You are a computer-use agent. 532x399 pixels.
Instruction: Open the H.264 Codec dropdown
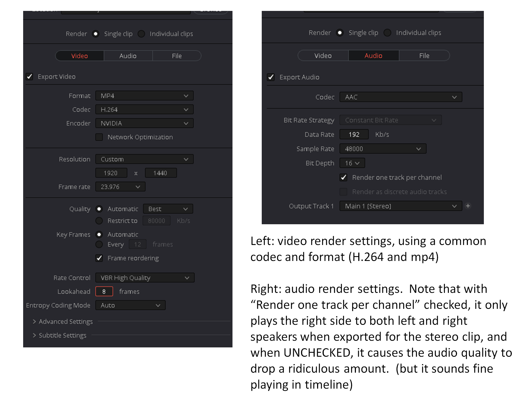(x=144, y=110)
